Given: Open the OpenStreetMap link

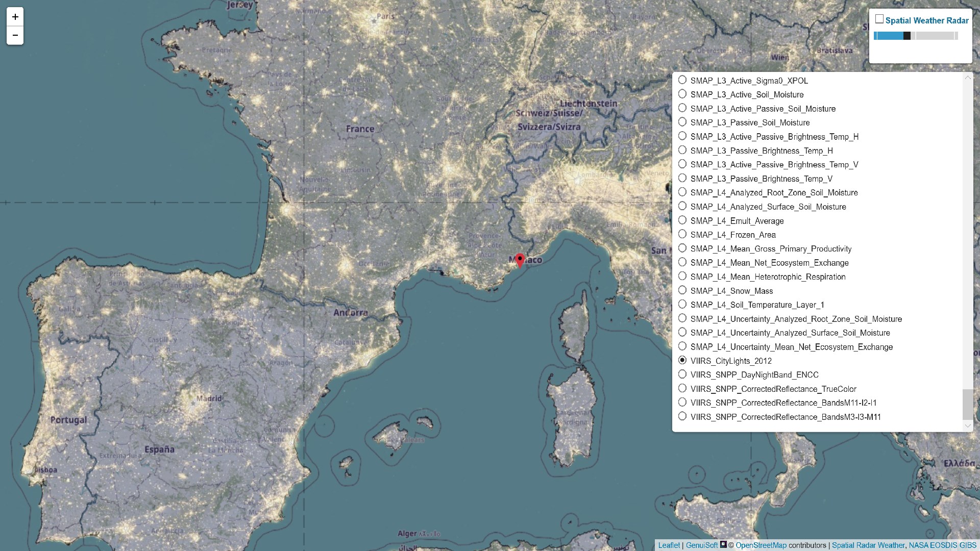Looking at the screenshot, I should 761,545.
